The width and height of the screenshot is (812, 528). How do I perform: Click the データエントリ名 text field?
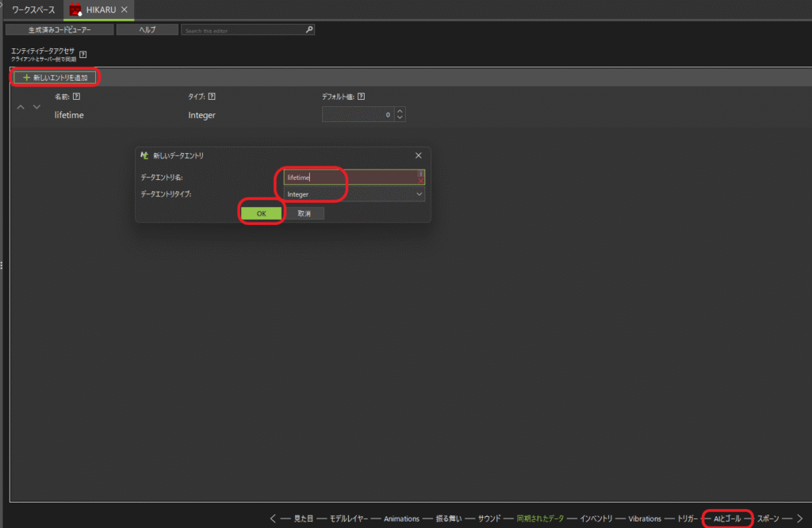point(349,178)
